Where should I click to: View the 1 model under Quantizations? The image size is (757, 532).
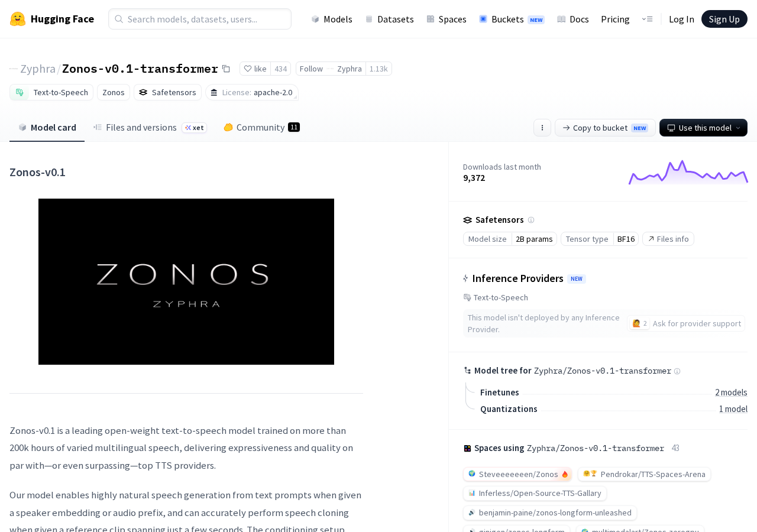click(x=733, y=409)
